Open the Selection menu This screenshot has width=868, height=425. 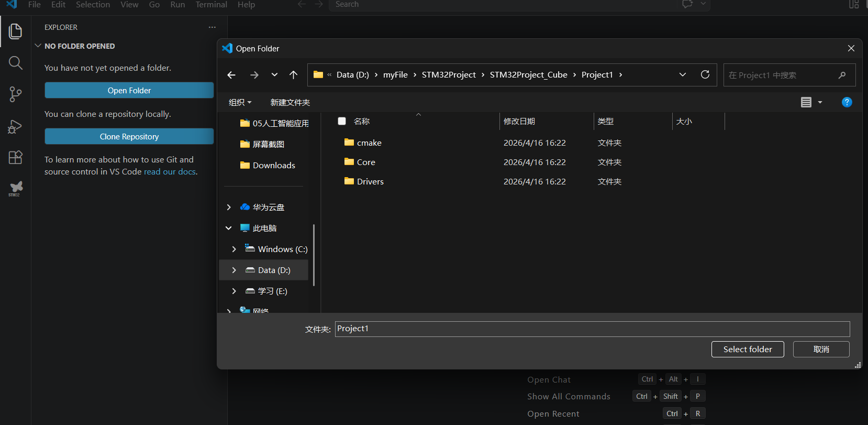point(93,4)
